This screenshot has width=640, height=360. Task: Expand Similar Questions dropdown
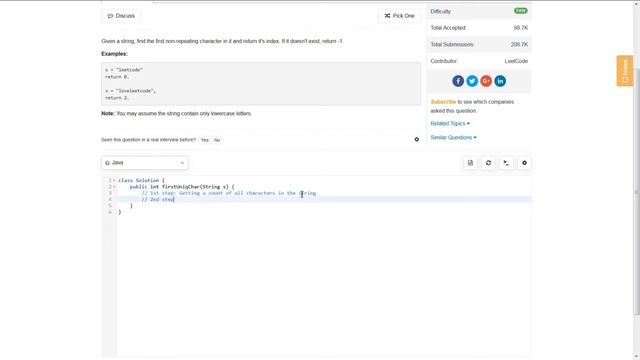click(453, 138)
